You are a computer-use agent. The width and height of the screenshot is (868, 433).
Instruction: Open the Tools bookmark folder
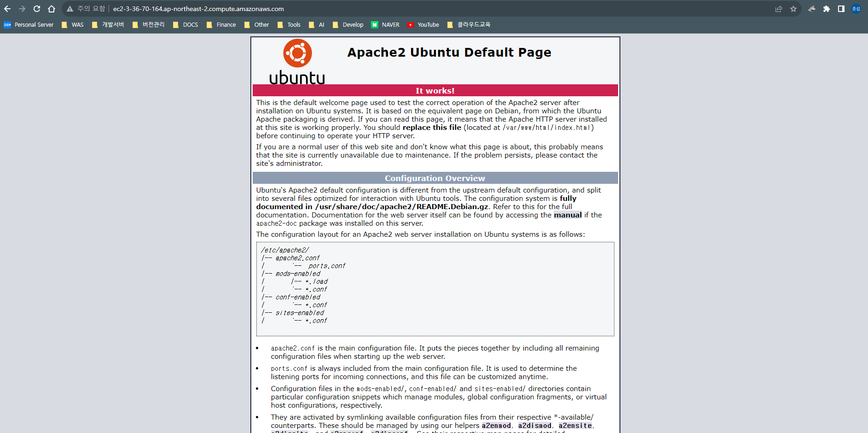tap(289, 25)
